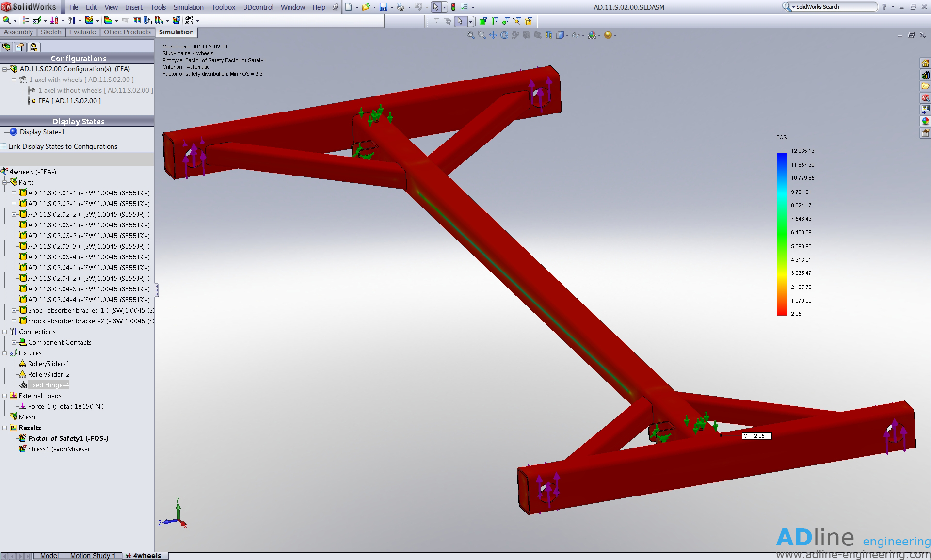Click the Results Advisor color plot icon
This screenshot has width=931, height=560.
pos(108,20)
